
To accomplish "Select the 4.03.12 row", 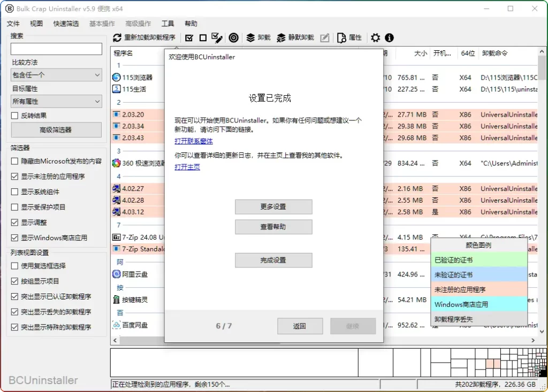I will [138, 212].
